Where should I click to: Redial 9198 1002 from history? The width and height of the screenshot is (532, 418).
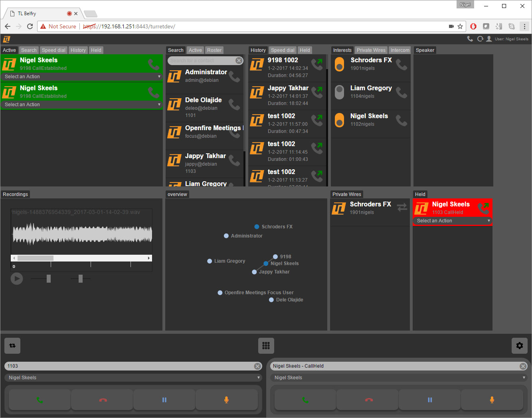pyautogui.click(x=317, y=64)
